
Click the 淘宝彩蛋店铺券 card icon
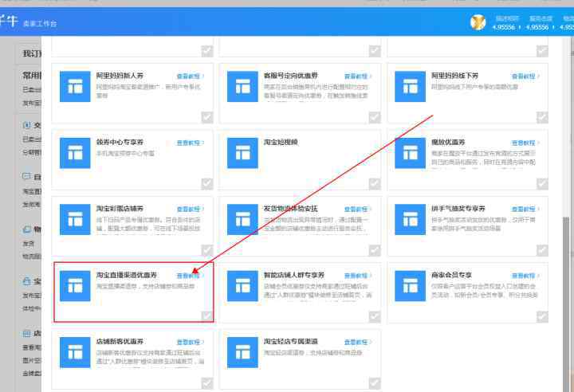pyautogui.click(x=75, y=220)
